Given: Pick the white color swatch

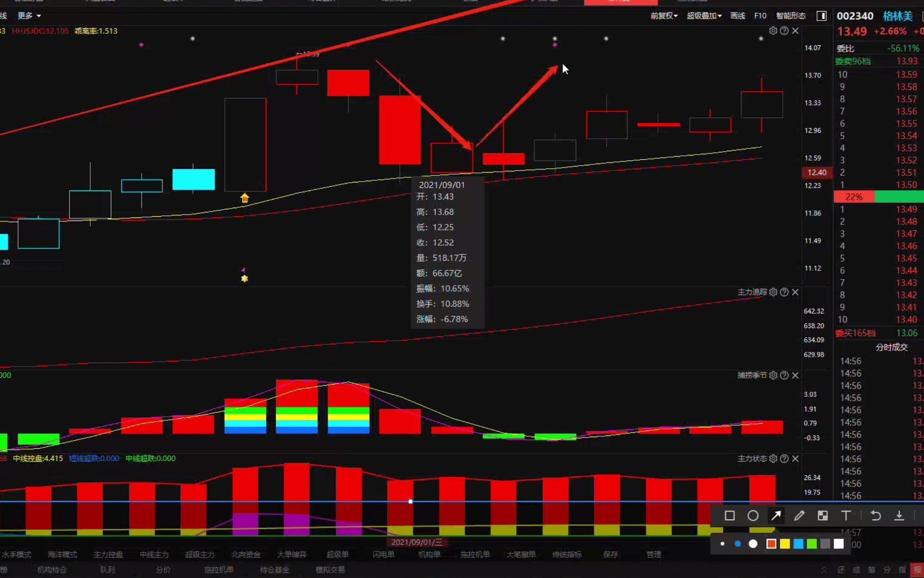Looking at the screenshot, I should pos(839,544).
